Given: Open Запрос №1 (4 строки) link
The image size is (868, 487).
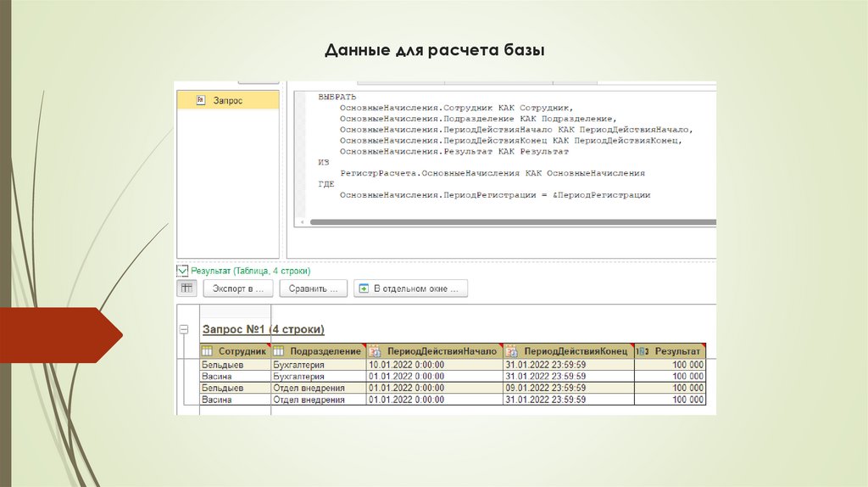Looking at the screenshot, I should pyautogui.click(x=263, y=329).
